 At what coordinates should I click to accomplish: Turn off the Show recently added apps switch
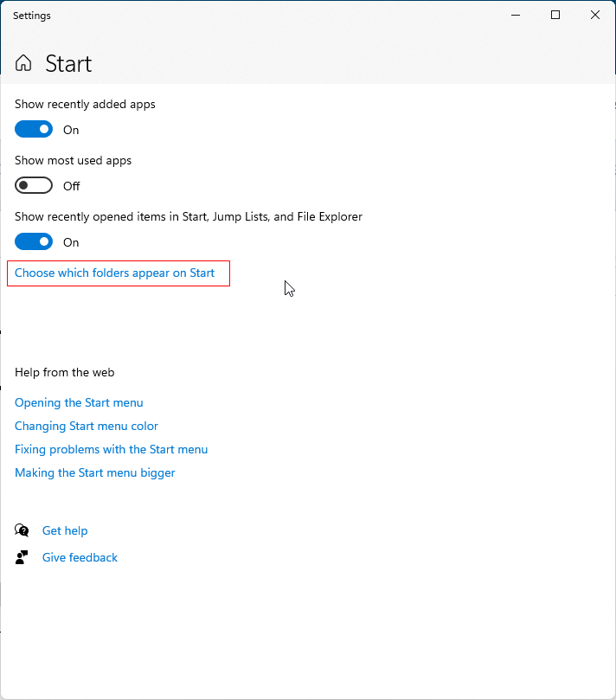[34, 130]
